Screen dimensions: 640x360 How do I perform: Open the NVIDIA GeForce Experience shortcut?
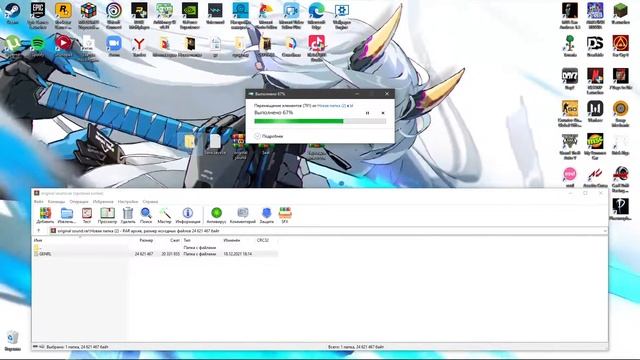189,15
